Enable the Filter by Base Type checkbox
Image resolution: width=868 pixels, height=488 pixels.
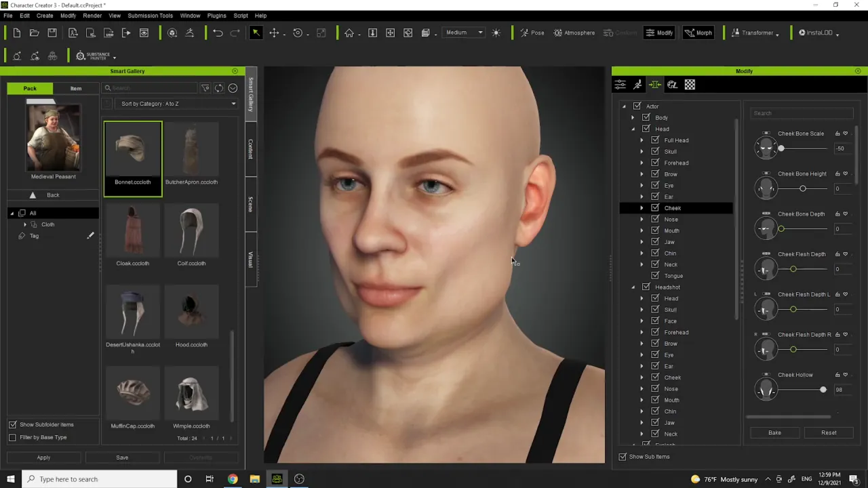[12, 437]
